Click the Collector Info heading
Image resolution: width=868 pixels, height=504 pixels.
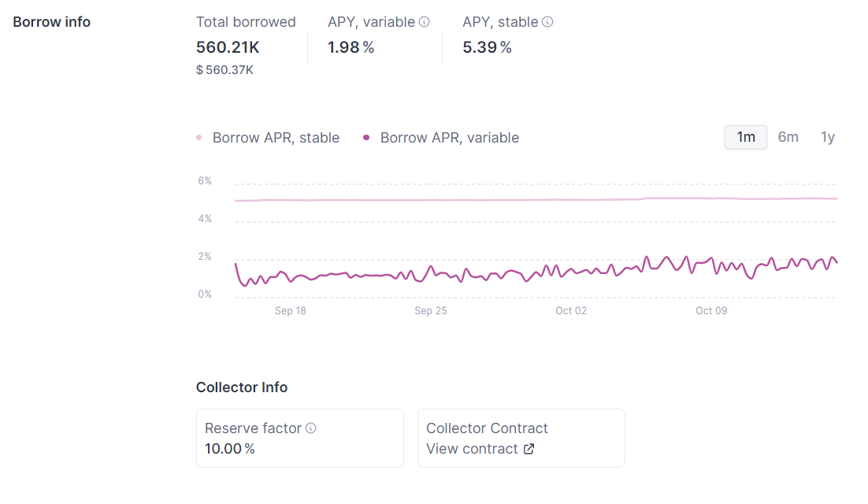point(242,387)
